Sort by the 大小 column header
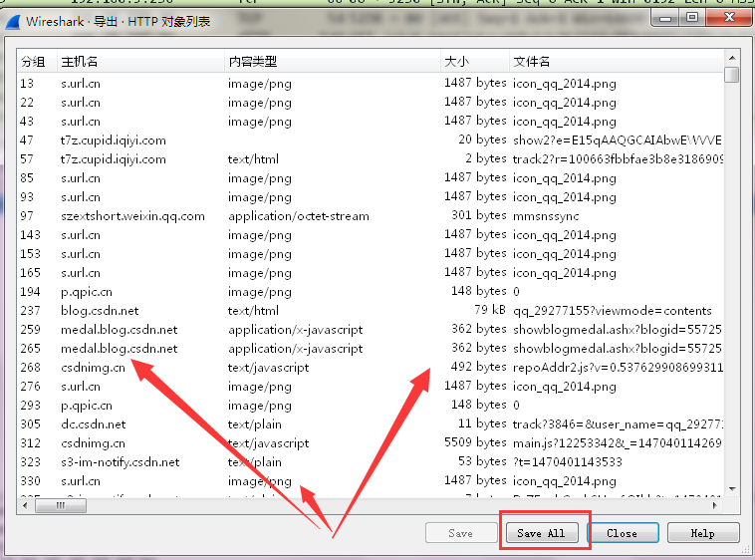 pos(475,62)
